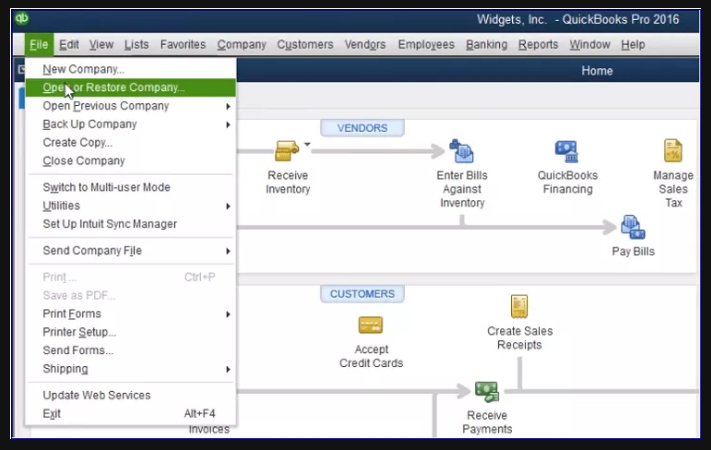This screenshot has height=450, width=711.
Task: Click the Manage Sales Tax icon
Action: pos(673,151)
